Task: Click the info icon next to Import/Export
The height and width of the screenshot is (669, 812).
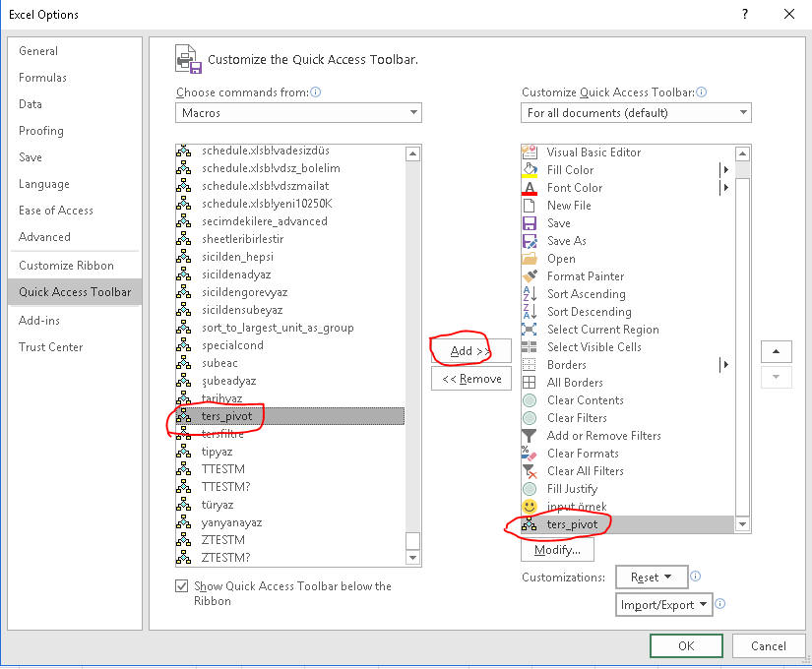Action: (719, 604)
